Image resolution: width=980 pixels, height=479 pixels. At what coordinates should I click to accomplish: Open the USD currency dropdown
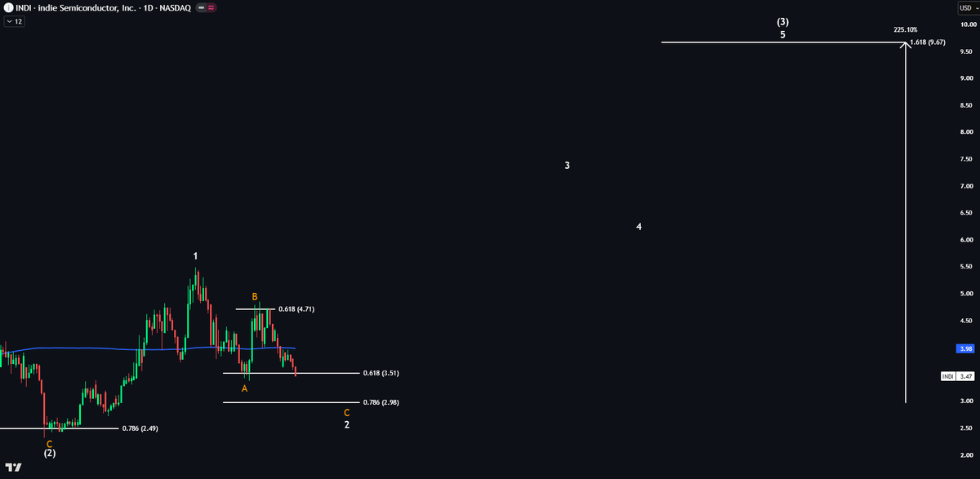[968, 7]
